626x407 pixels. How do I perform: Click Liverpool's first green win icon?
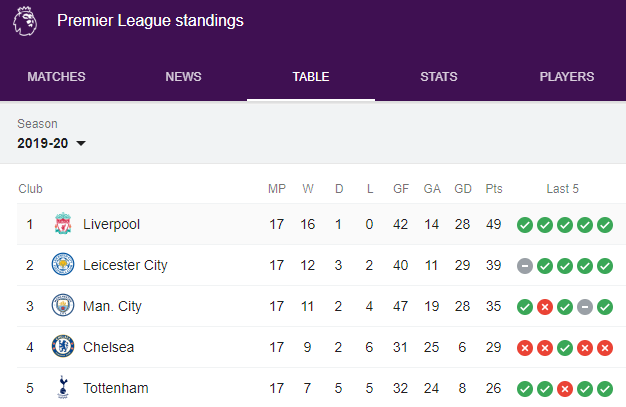tap(524, 224)
